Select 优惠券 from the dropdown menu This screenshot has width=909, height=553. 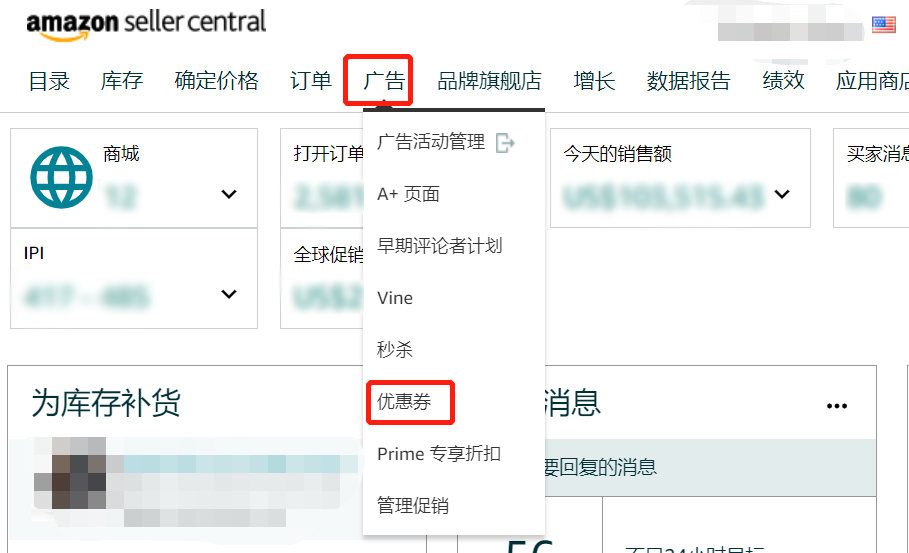point(404,401)
